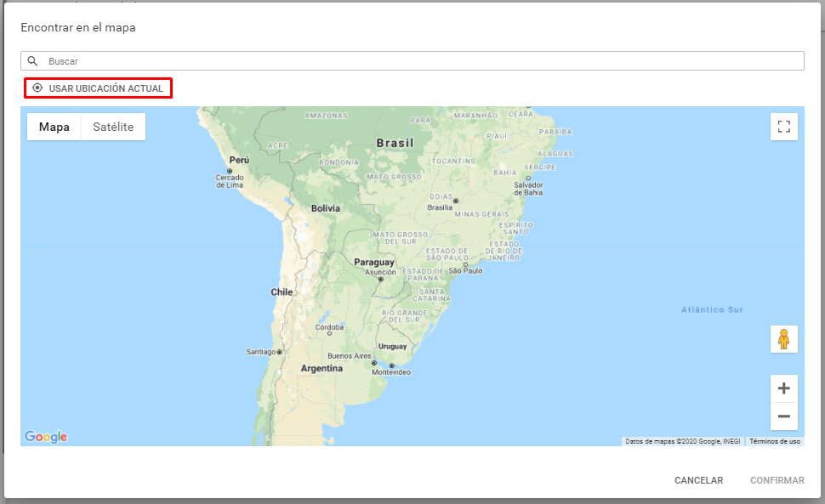Screen dimensions: 825x504
Task: Click the Brasil label on map
Action: coord(395,143)
